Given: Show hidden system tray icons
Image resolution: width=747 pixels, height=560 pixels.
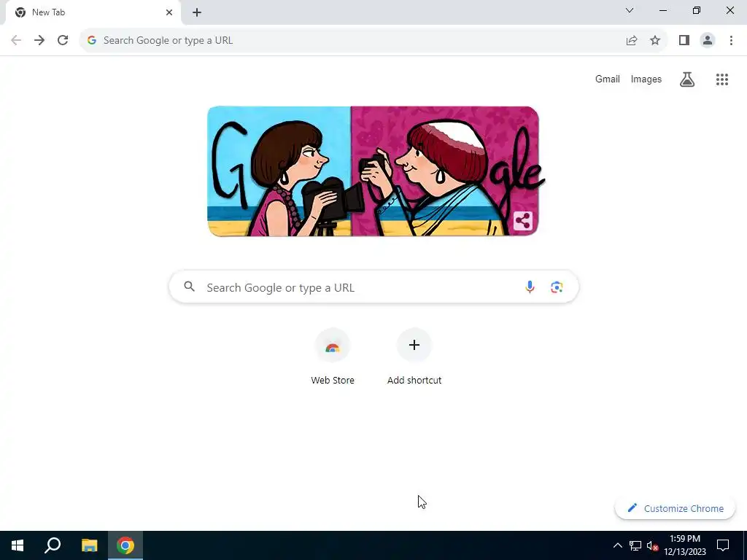Looking at the screenshot, I should click(617, 545).
